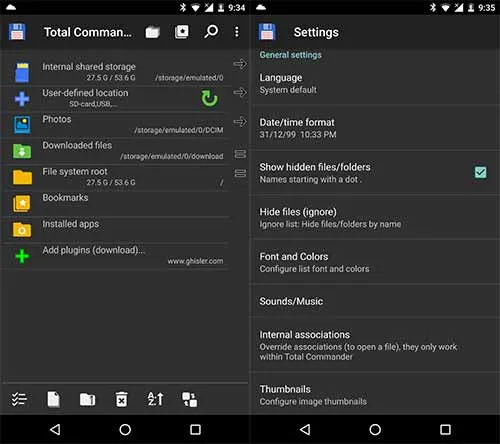Tap the change button bar icon
The height and width of the screenshot is (444, 500).
pos(189,399)
